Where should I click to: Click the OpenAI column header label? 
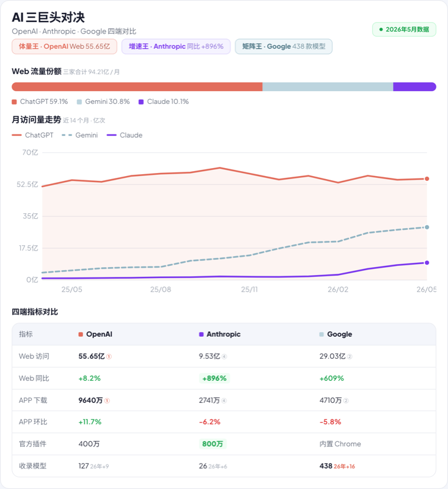(x=99, y=334)
